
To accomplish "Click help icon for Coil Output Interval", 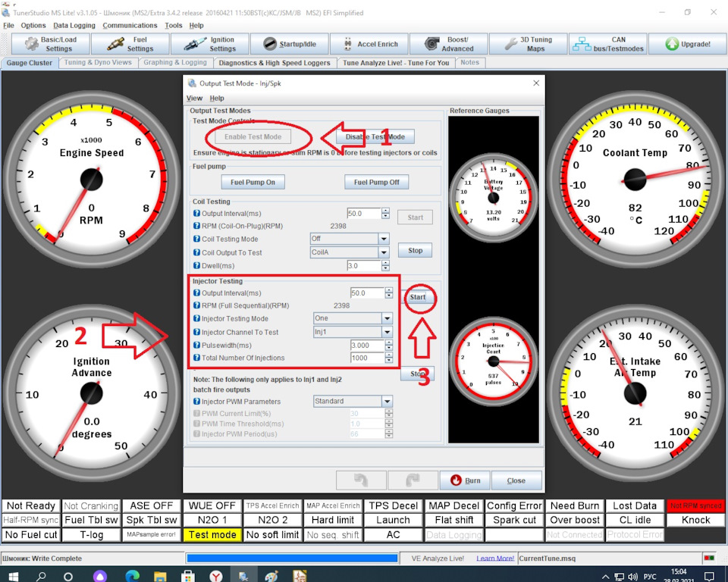I will click(x=197, y=214).
